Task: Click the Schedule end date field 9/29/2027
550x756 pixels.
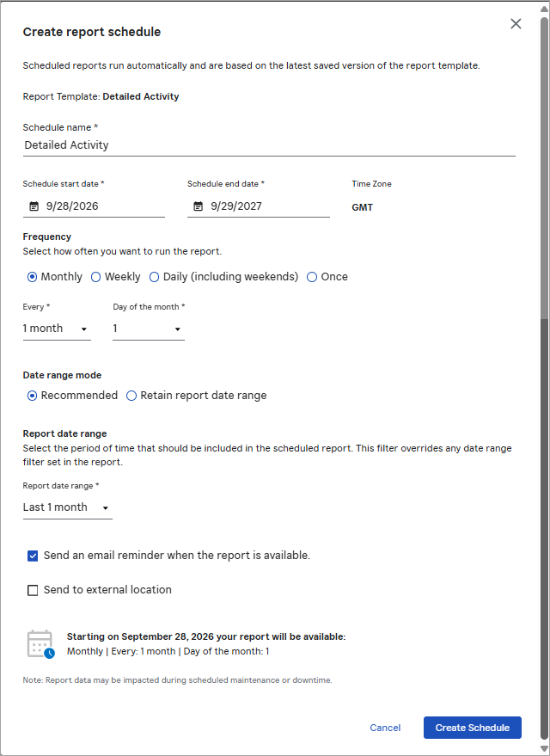Action: (258, 206)
